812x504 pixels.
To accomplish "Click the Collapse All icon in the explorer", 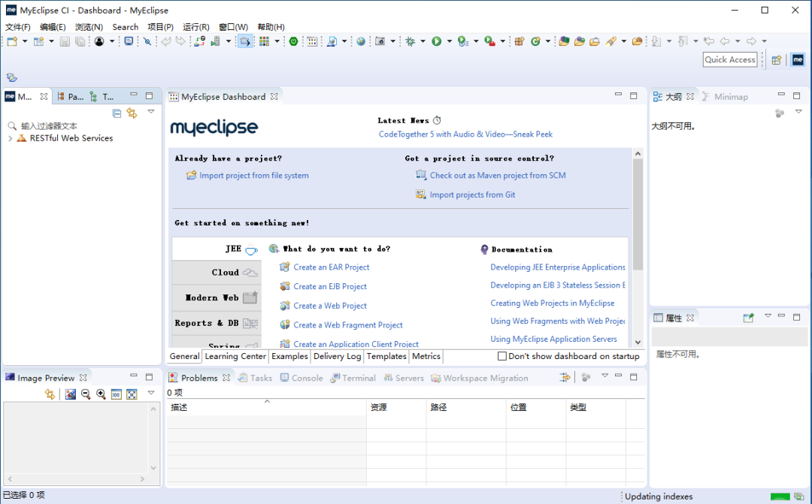I will click(117, 113).
